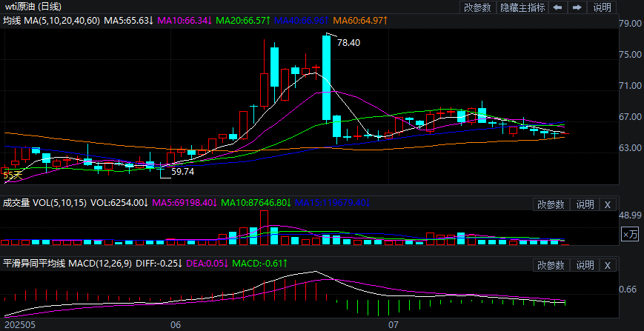Image resolution: width=644 pixels, height=331 pixels.
Task: Click the 平滑异同平均线 MACD(12,26,9) label
Action: click(x=67, y=264)
